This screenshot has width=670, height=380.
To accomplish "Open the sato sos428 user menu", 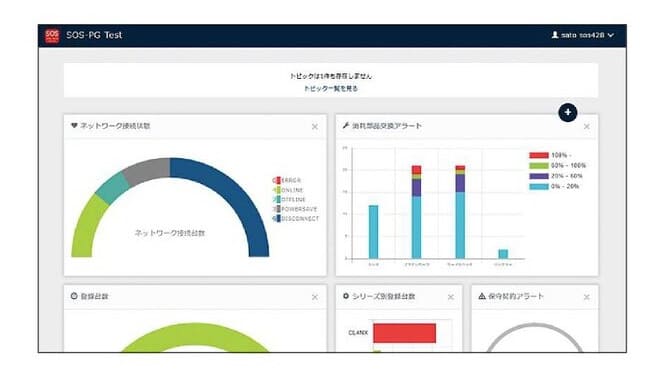I will pos(582,35).
